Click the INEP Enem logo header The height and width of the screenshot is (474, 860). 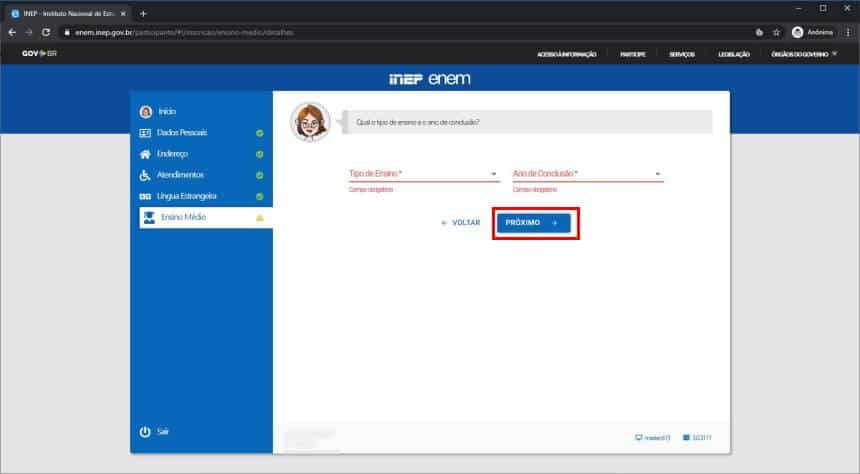pos(429,79)
